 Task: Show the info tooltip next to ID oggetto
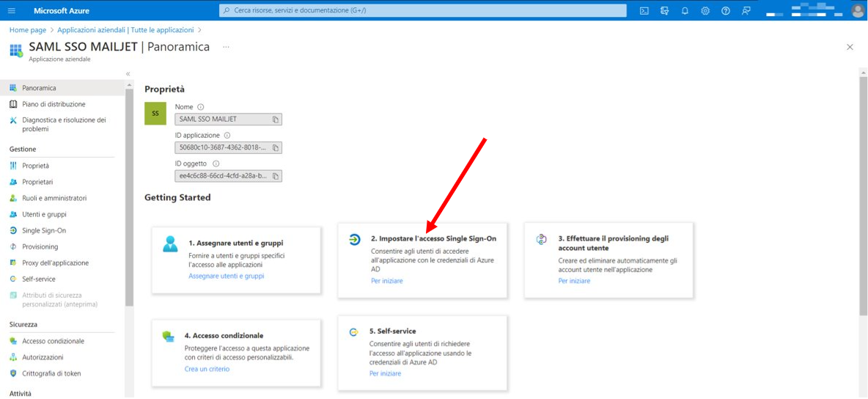click(x=216, y=164)
